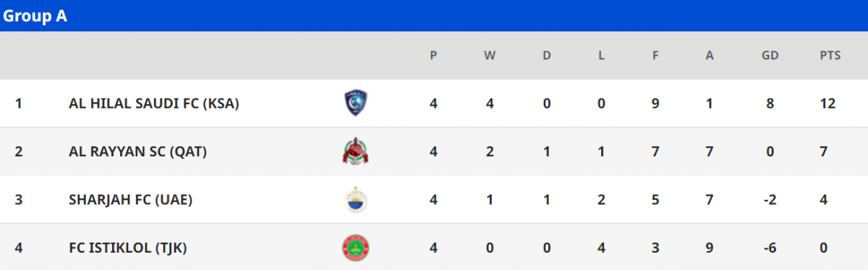Click rank number 2 in standings
Image resolution: width=868 pixels, height=270 pixels.
19,152
